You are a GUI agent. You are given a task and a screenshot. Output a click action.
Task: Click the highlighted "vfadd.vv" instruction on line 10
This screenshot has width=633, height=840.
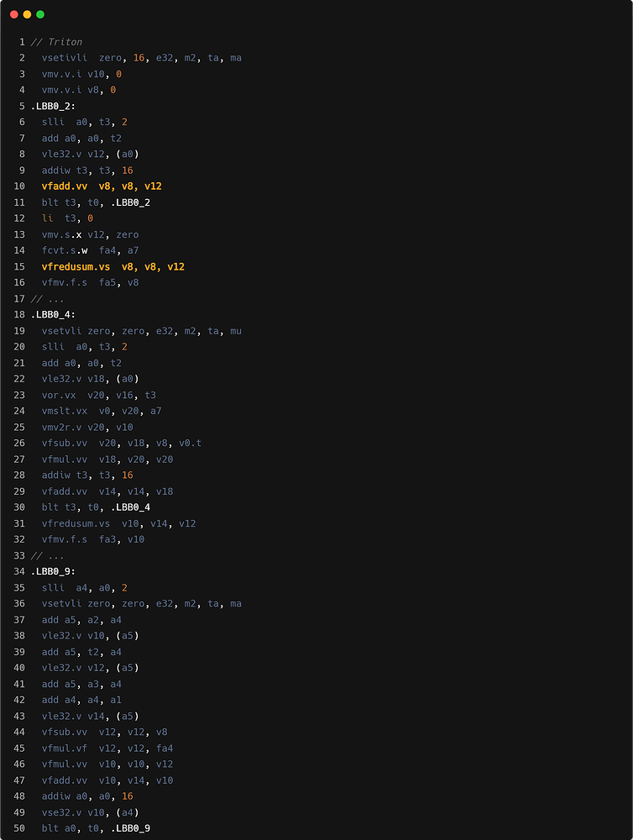click(x=65, y=186)
